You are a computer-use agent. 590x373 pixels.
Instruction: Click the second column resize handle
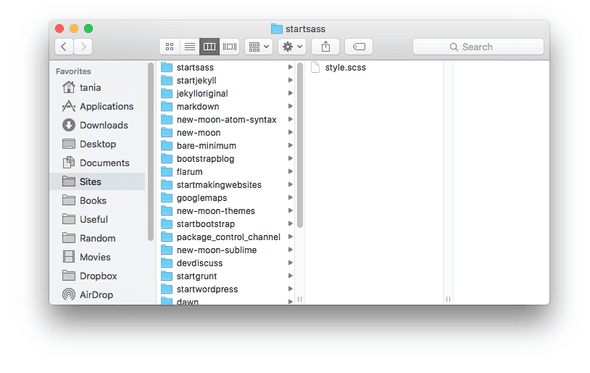(448, 299)
